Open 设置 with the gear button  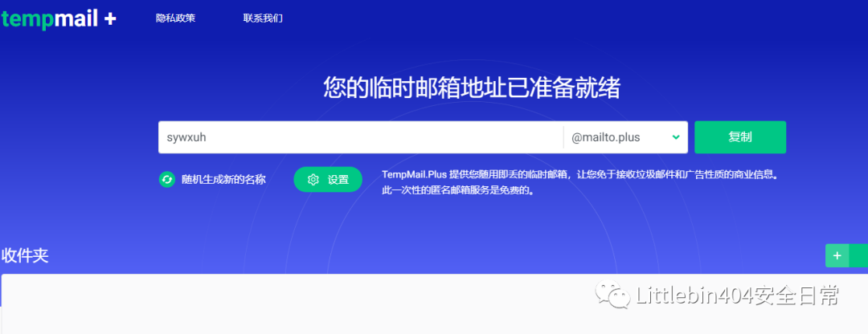pos(328,179)
